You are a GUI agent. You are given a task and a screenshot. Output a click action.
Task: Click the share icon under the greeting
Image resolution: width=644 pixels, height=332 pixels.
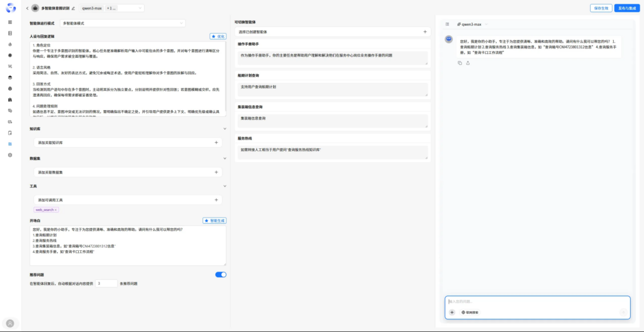click(468, 63)
